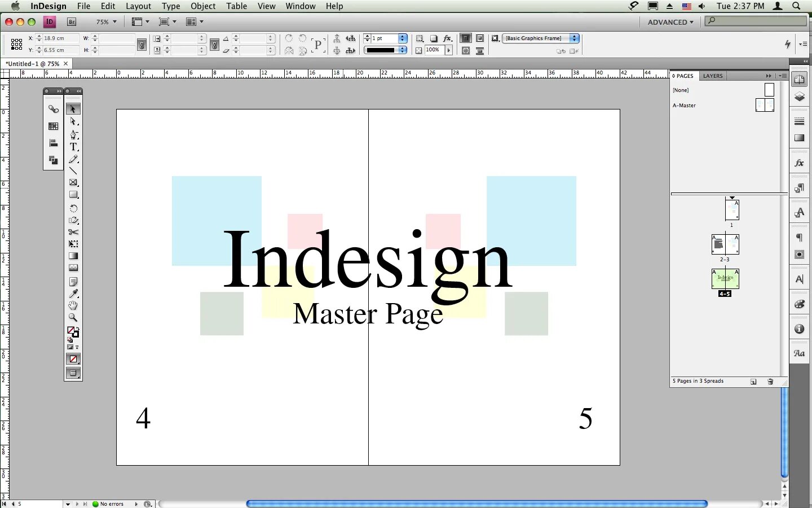Choose the Pen tool
Image resolution: width=812 pixels, height=508 pixels.
point(73,134)
